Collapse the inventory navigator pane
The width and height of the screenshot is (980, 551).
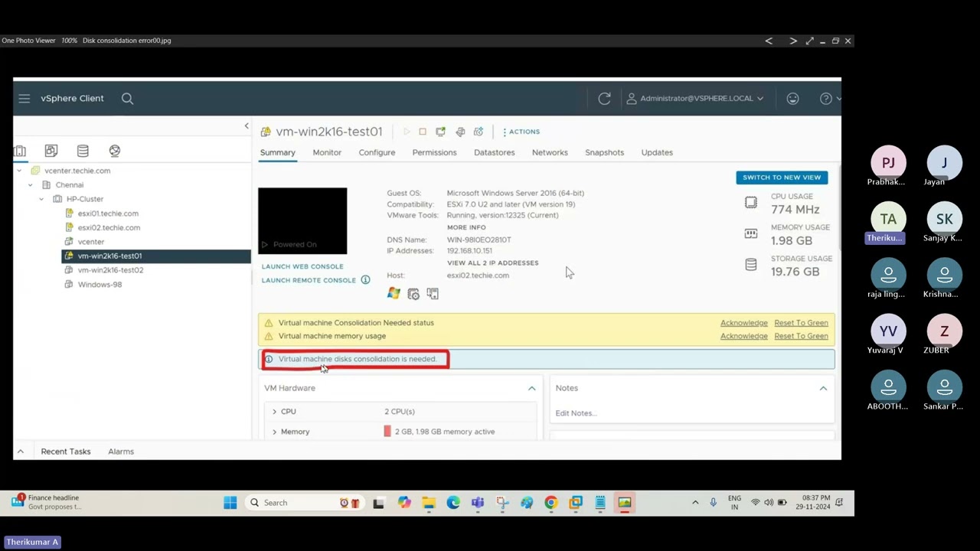247,126
